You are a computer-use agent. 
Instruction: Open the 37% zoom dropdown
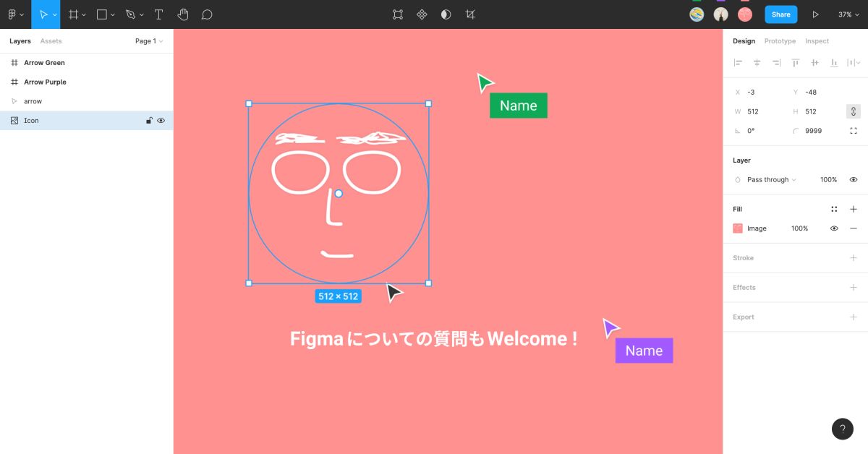848,14
